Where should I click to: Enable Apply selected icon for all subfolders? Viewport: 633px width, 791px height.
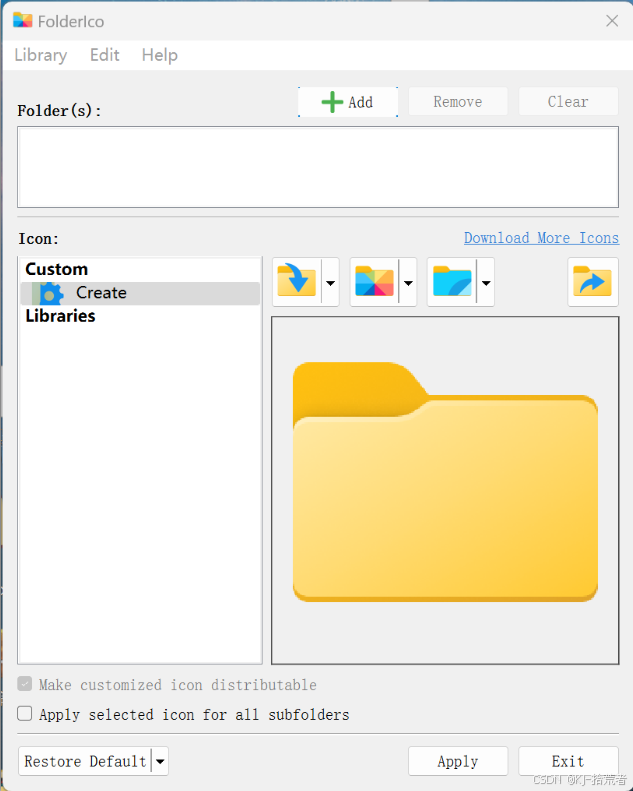tap(25, 714)
